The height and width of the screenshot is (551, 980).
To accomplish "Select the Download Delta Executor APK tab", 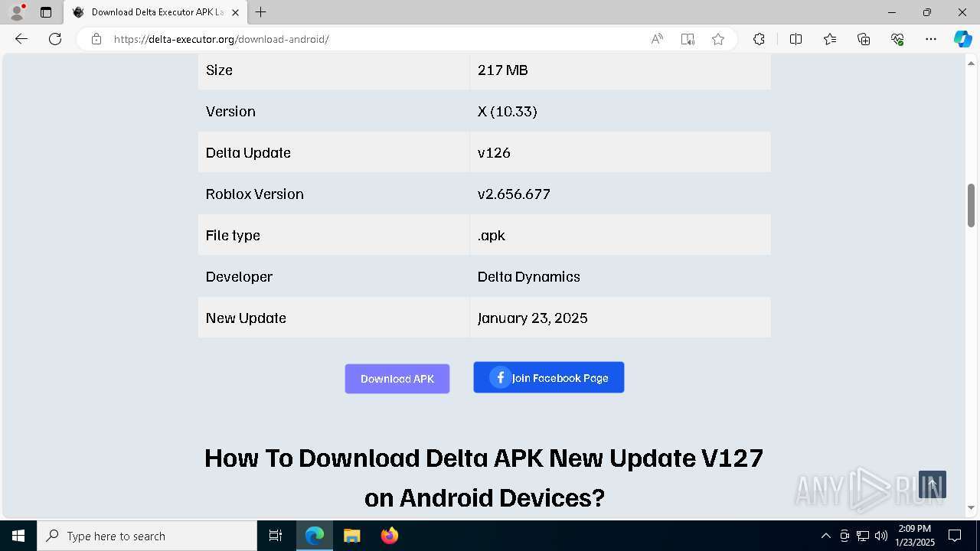I will point(156,12).
